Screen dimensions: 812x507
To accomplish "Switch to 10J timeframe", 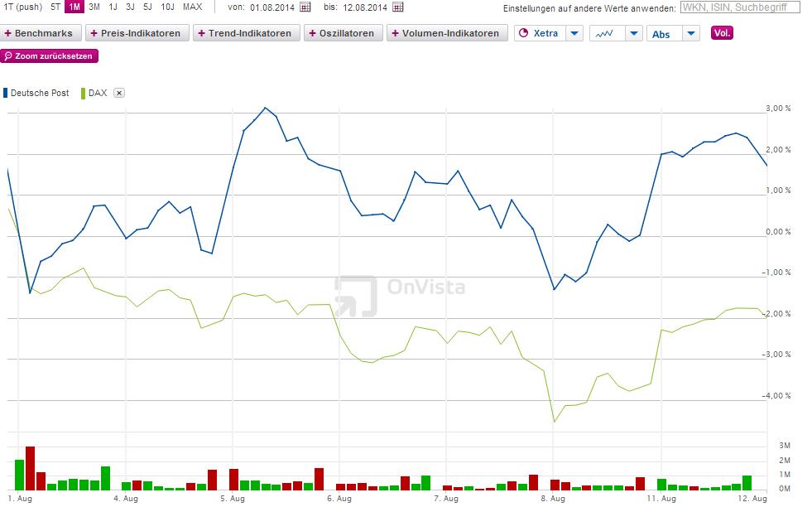I will pyautogui.click(x=167, y=7).
